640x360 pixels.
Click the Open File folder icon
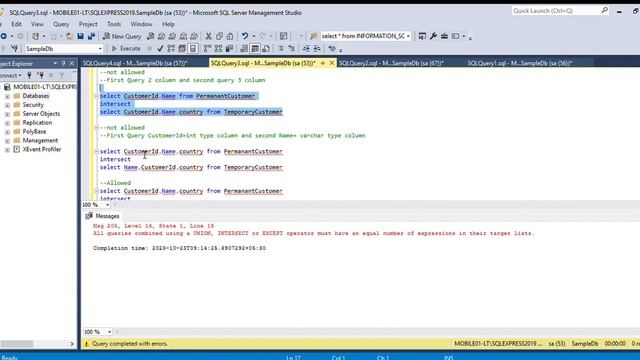pyautogui.click(x=69, y=36)
